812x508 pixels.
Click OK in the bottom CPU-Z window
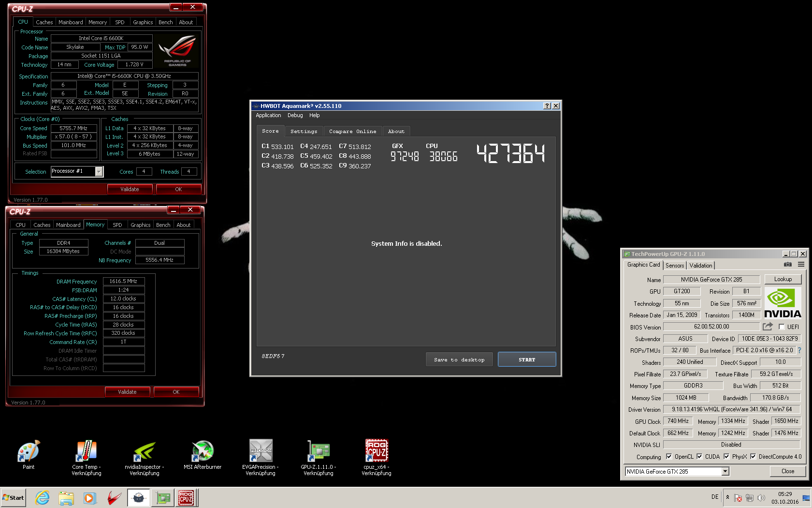pyautogui.click(x=176, y=392)
